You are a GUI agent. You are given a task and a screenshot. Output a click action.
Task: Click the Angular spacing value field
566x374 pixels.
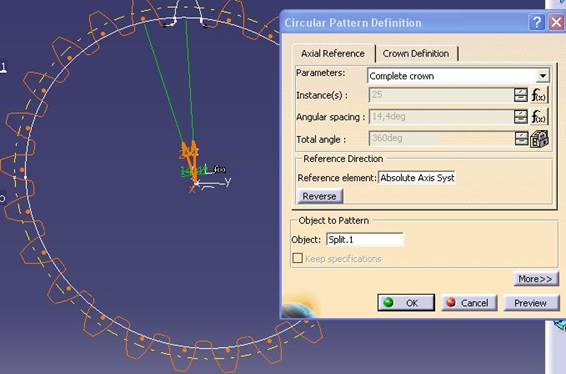point(441,117)
